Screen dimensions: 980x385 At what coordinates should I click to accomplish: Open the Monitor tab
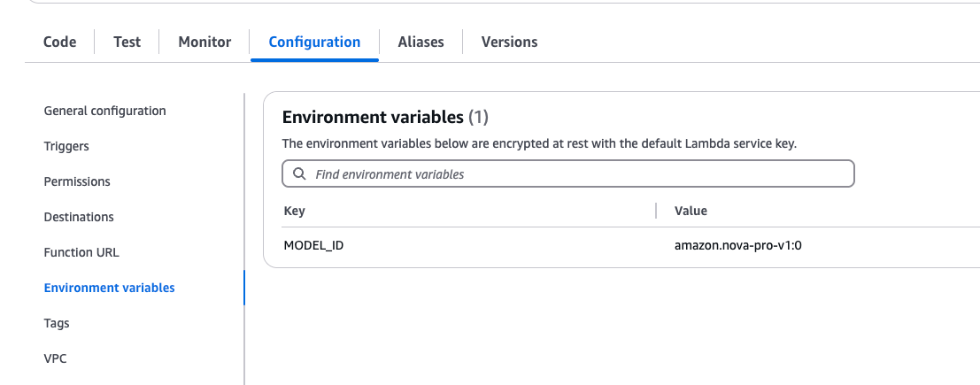[204, 42]
